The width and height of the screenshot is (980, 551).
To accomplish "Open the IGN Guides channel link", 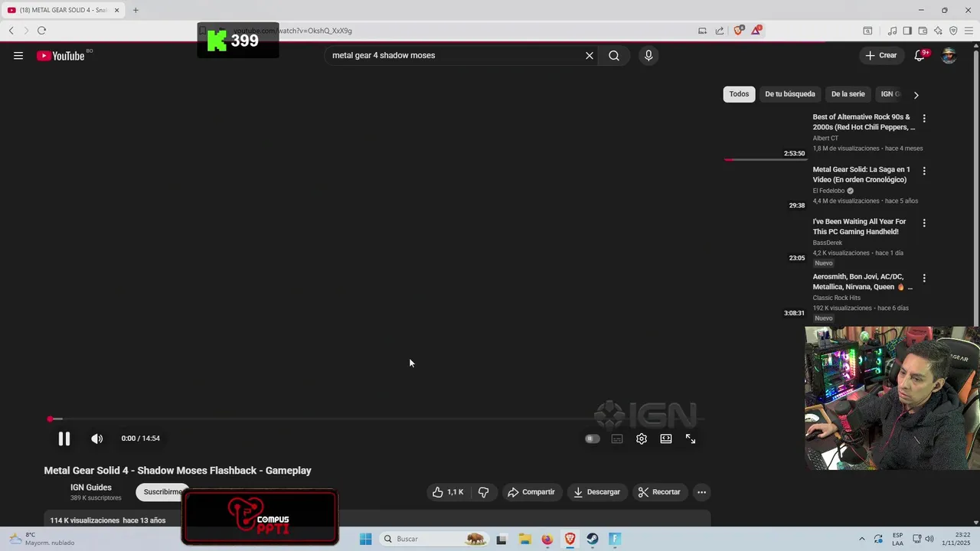I will [x=91, y=487].
